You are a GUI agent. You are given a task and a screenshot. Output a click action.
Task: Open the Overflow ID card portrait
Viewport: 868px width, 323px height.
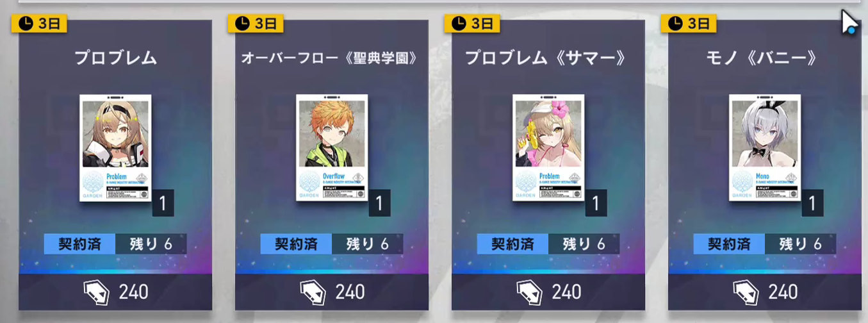point(332,147)
